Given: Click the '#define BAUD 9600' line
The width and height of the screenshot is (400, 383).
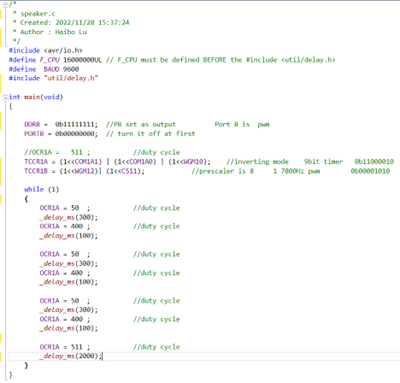Looking at the screenshot, I should (x=44, y=69).
